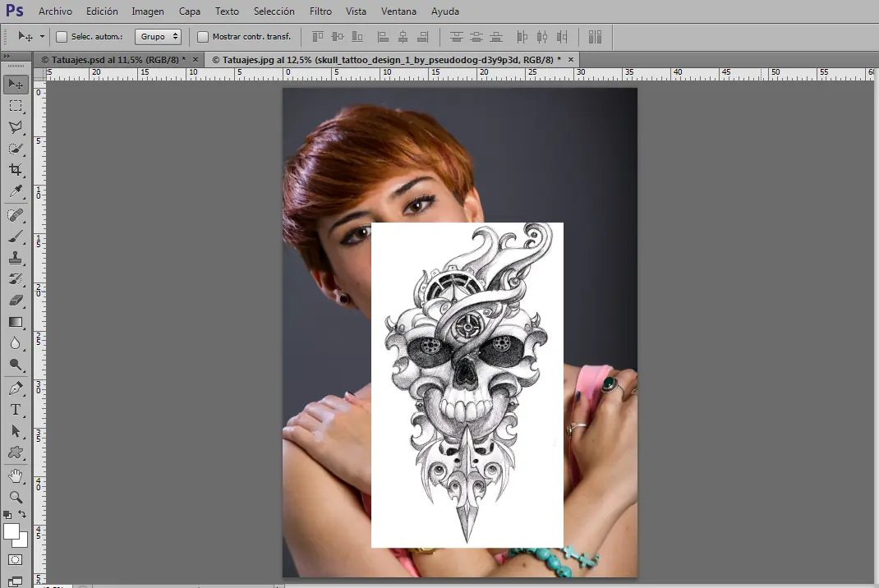
Task: Enable the Selec. autom. checkbox
Action: [62, 37]
